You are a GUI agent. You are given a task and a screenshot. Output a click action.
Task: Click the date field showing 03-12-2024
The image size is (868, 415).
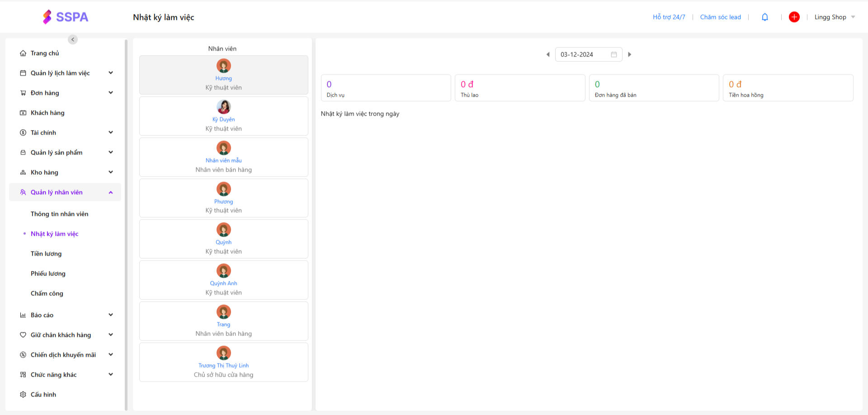coord(589,55)
